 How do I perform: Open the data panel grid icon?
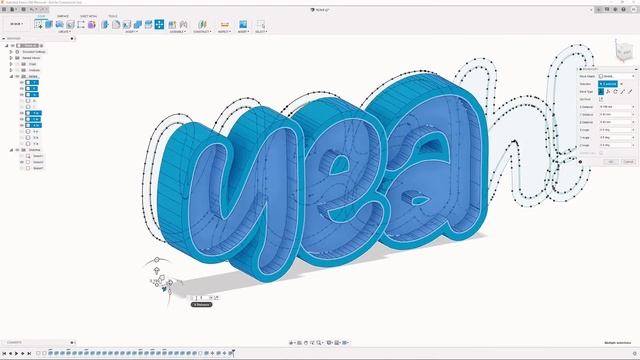pyautogui.click(x=4, y=9)
